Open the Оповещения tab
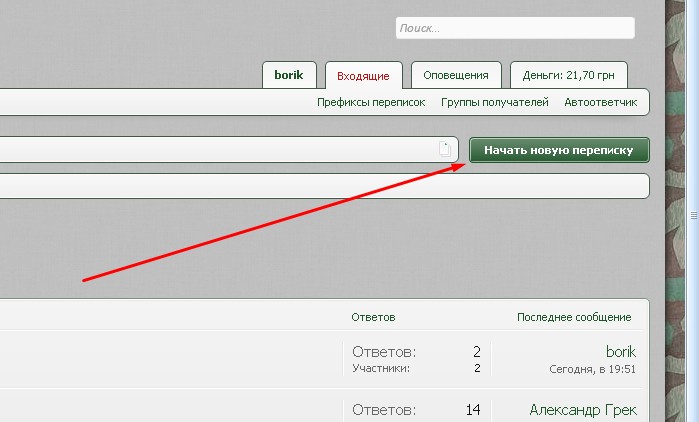This screenshot has height=422, width=699. [x=456, y=75]
